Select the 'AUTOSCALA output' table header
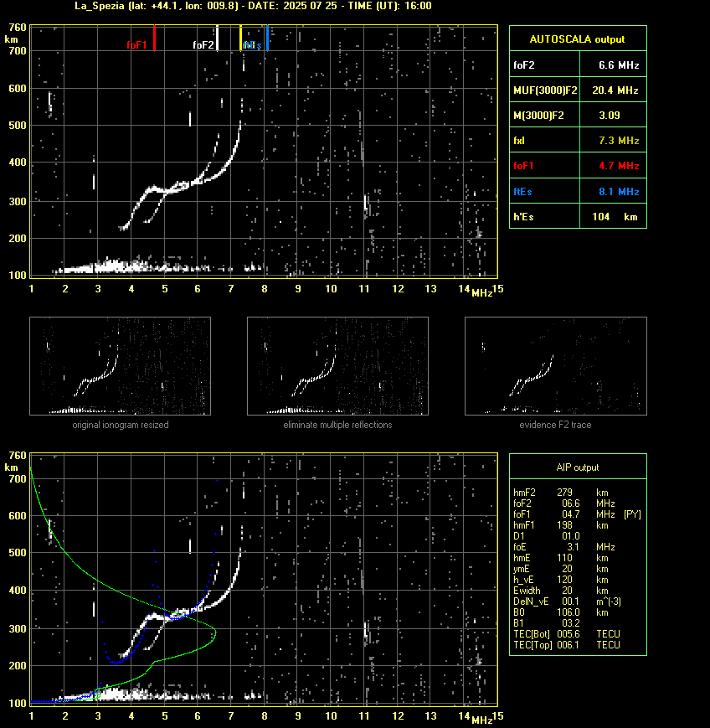The image size is (710, 728). 578,39
